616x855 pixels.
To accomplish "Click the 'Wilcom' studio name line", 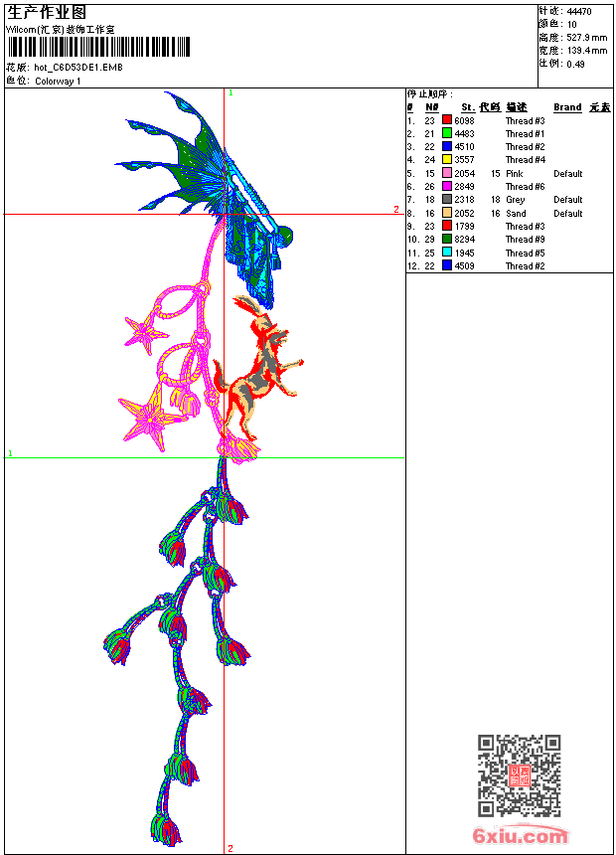I will (61, 30).
